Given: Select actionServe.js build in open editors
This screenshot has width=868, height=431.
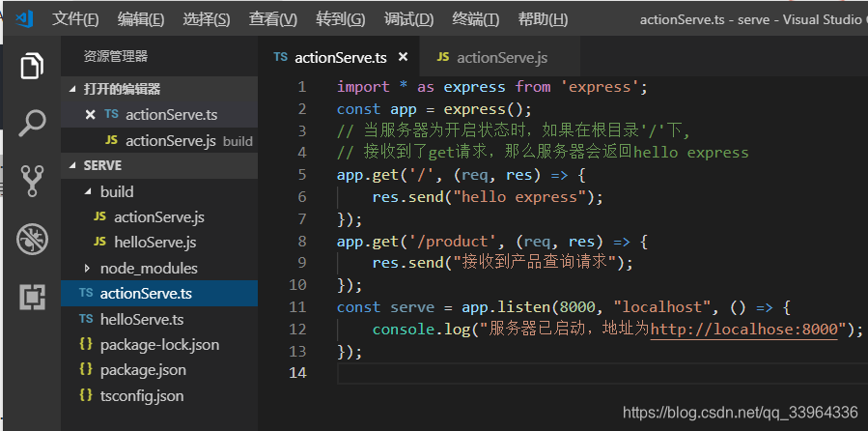Looking at the screenshot, I should [x=159, y=141].
